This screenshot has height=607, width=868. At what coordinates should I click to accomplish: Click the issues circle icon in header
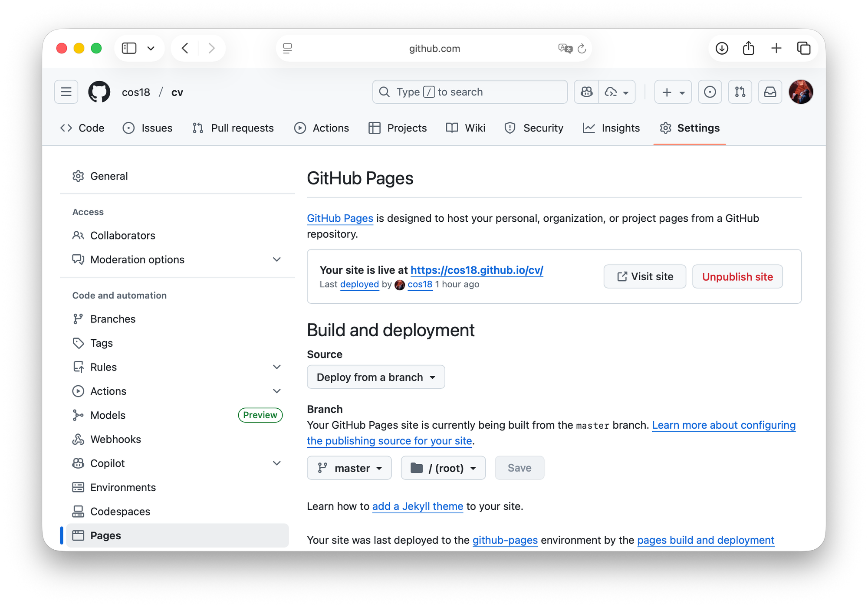[x=710, y=92]
